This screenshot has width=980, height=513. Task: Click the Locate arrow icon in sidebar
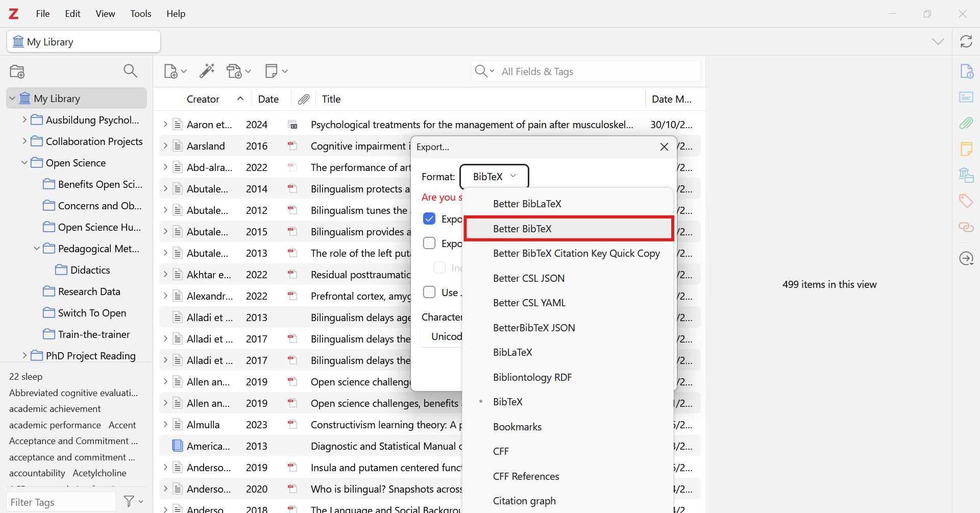click(x=966, y=258)
